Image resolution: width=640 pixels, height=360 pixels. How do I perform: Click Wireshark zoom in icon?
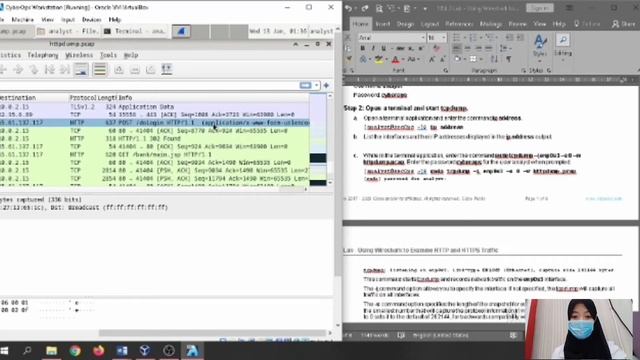click(119, 70)
